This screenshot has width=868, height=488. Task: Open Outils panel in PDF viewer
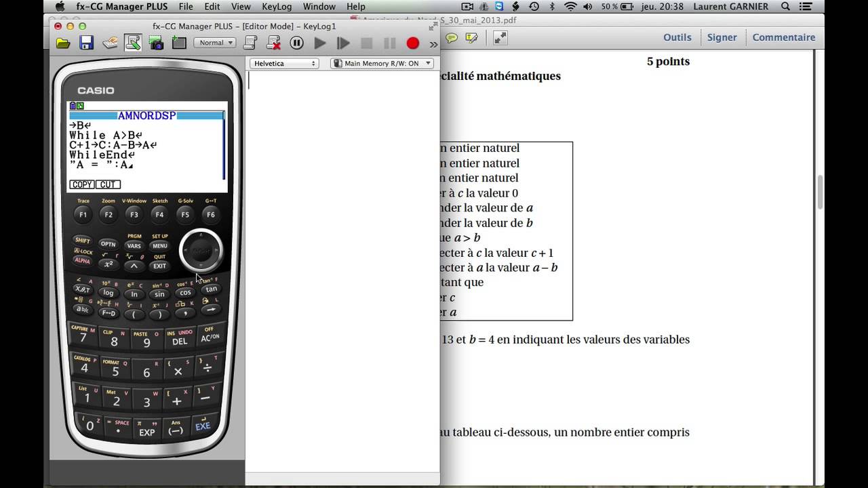point(677,37)
